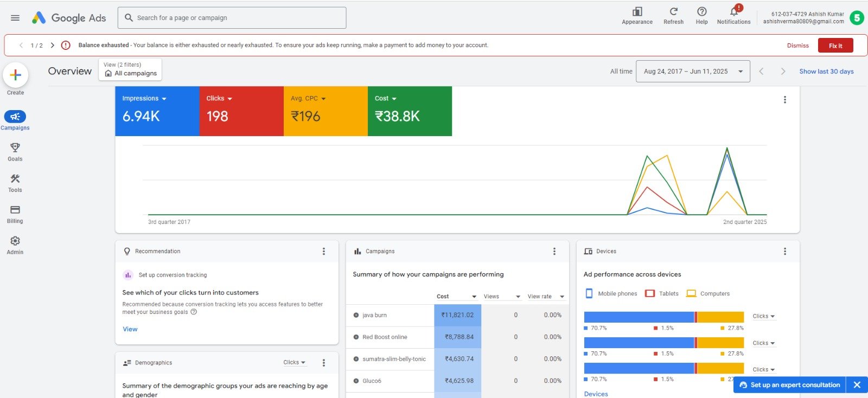The width and height of the screenshot is (868, 398).
Task: Click the ₹8,788.84 cost cell
Action: pos(457,337)
